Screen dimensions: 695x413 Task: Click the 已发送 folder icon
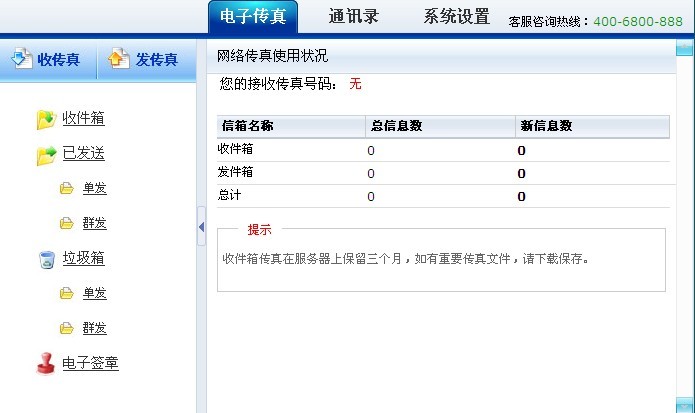pyautogui.click(x=47, y=155)
